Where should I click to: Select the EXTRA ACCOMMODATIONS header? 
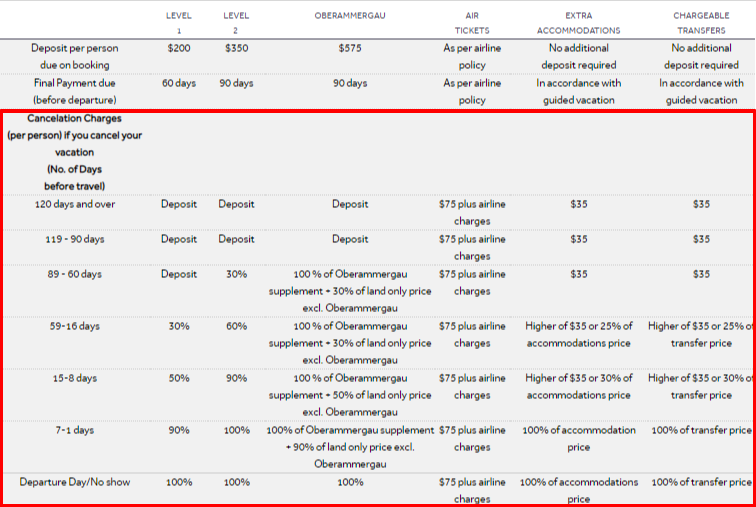pos(579,23)
